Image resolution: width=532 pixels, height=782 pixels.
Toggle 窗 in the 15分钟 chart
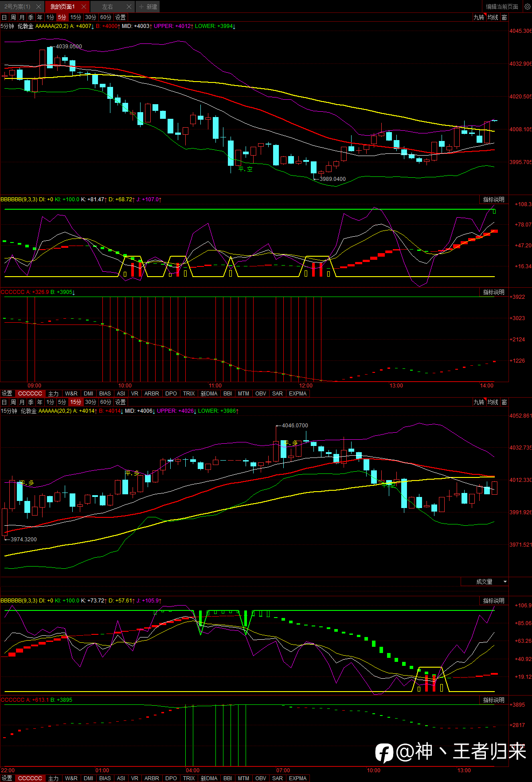coord(505,402)
